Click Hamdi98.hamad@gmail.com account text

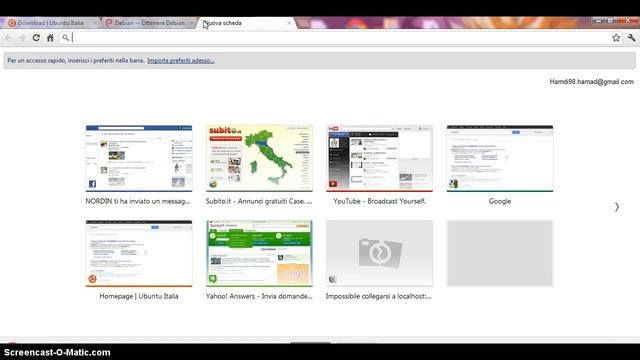click(591, 82)
